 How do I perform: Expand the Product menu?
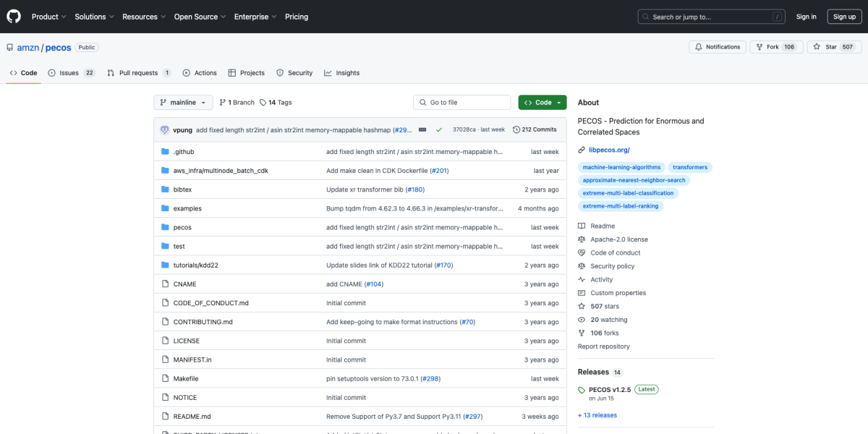coord(48,17)
